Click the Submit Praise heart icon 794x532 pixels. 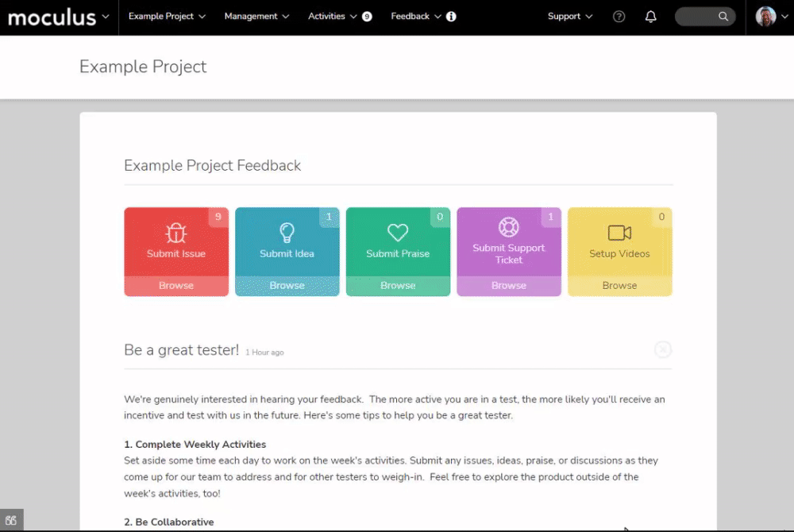point(398,233)
